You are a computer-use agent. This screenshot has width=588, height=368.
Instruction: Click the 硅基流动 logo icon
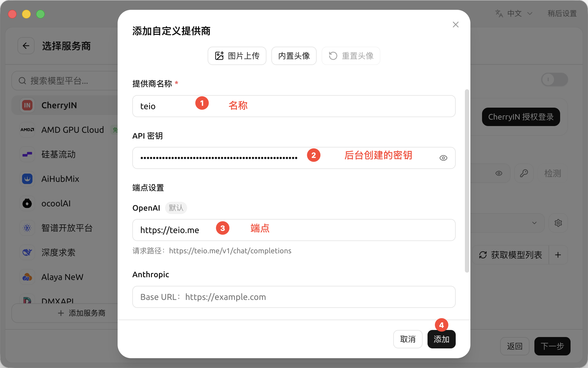tap(27, 154)
